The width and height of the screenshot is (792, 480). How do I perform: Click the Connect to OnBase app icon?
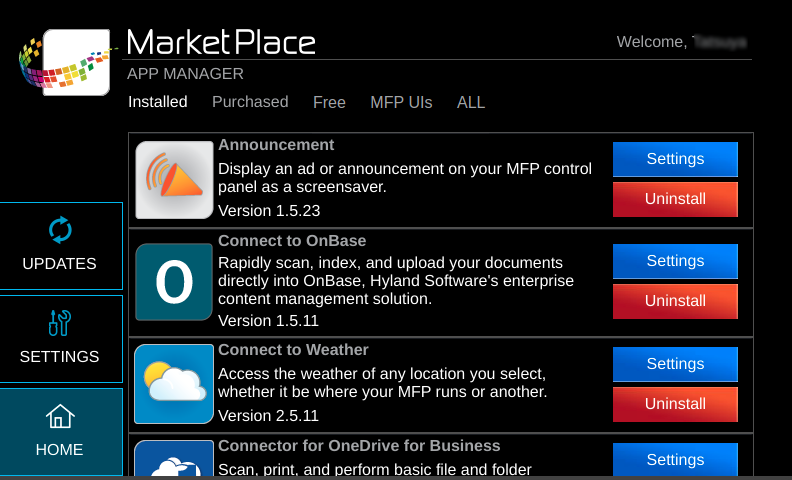click(x=174, y=282)
